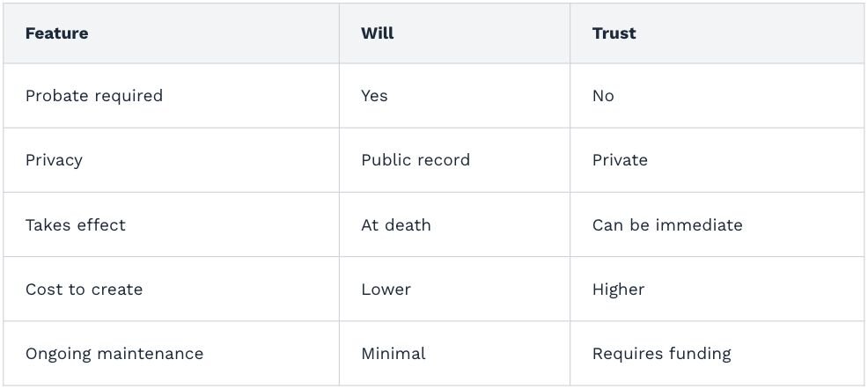Click the 'Can be immediate' cell

tap(667, 225)
